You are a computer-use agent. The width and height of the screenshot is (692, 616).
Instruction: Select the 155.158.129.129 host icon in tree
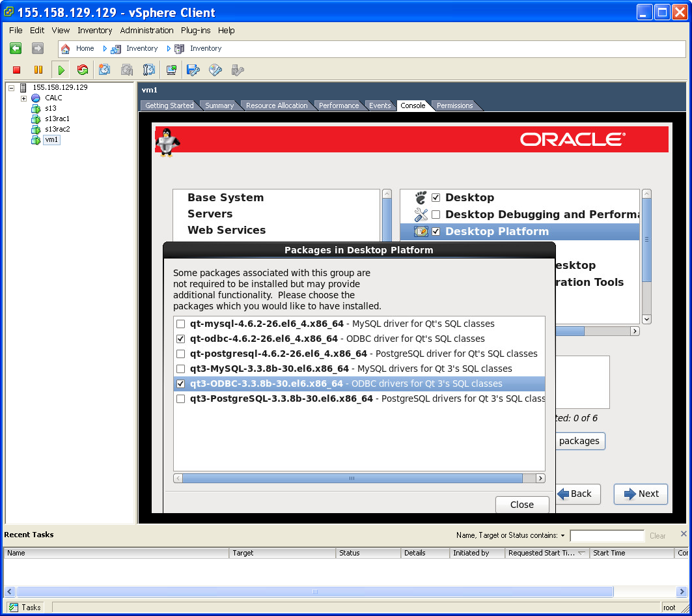[23, 87]
